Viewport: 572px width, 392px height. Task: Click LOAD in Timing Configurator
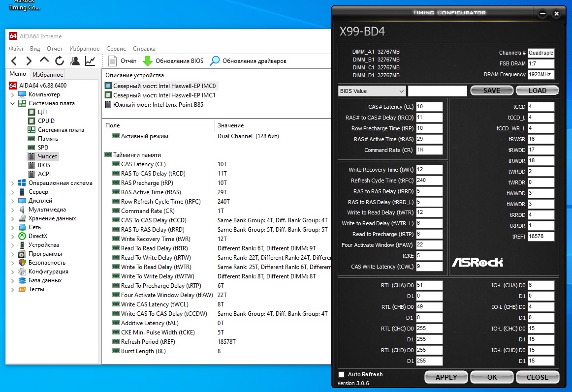538,90
